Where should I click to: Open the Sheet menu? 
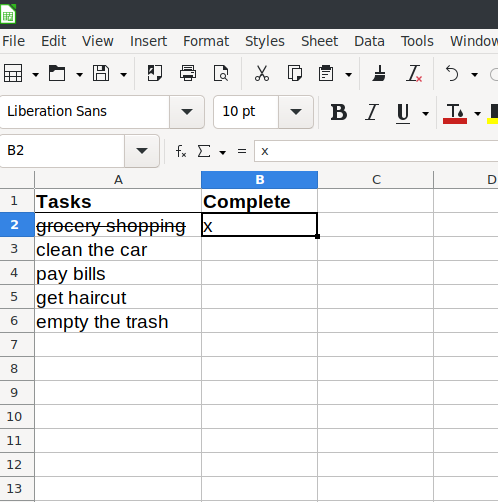319,41
